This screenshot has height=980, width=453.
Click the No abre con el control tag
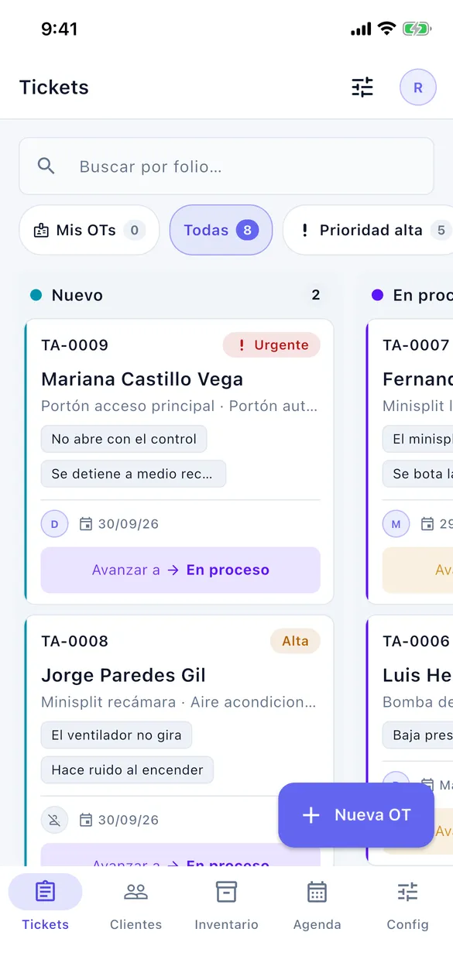(x=124, y=439)
